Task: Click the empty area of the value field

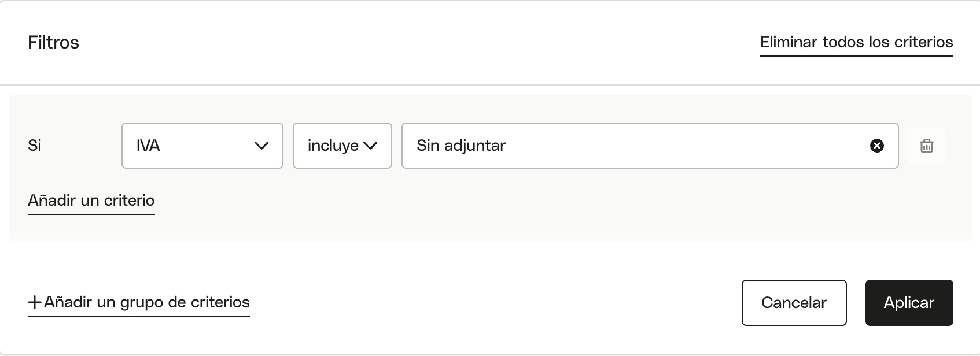Action: (x=683, y=146)
